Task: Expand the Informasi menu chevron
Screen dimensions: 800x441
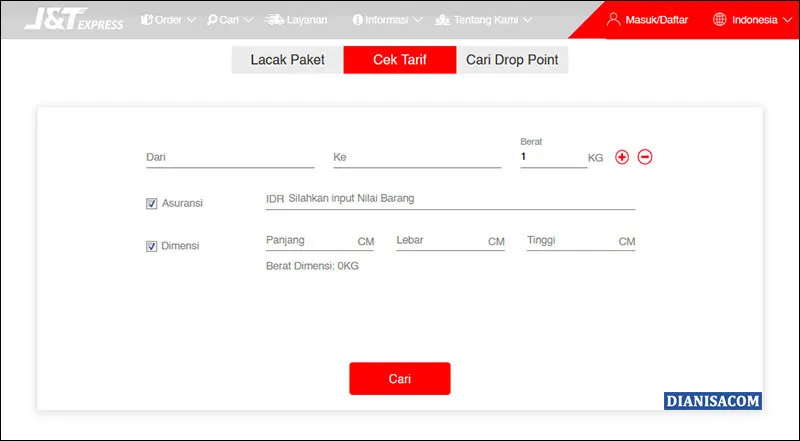Action: 417,20
